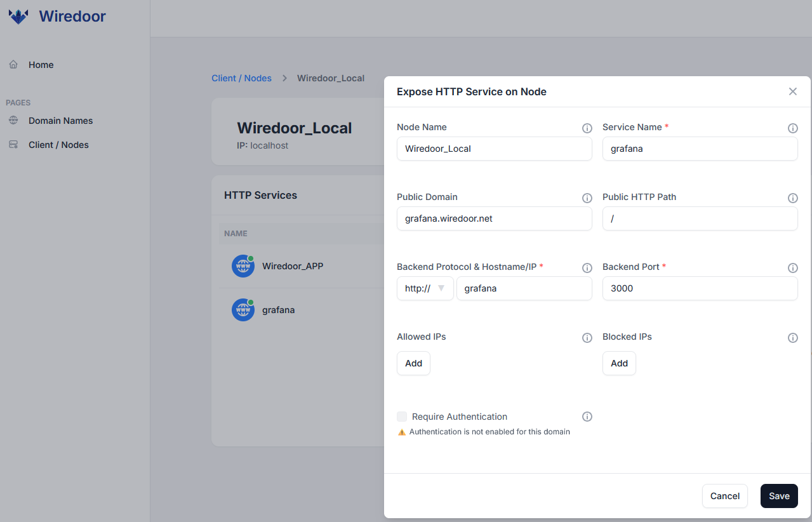Show info for Node Name field

pos(587,128)
